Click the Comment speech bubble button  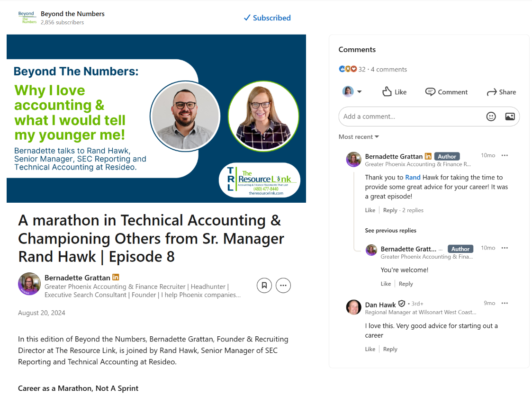click(446, 92)
